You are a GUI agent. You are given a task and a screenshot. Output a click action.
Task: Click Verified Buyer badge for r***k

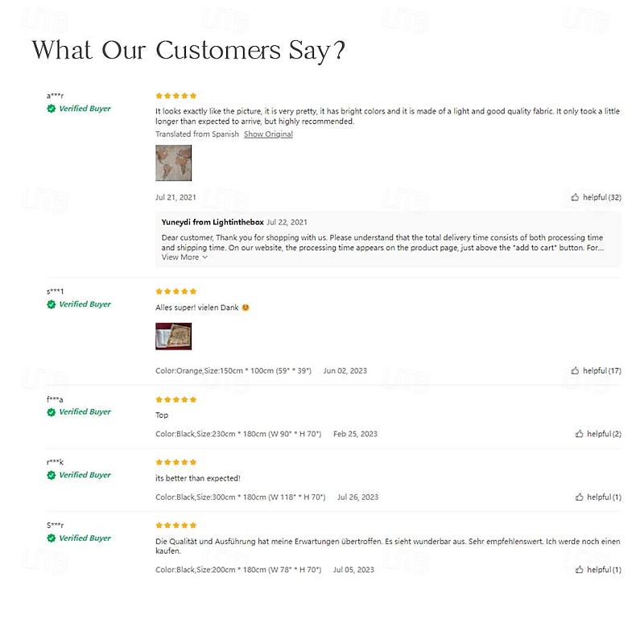(x=52, y=475)
